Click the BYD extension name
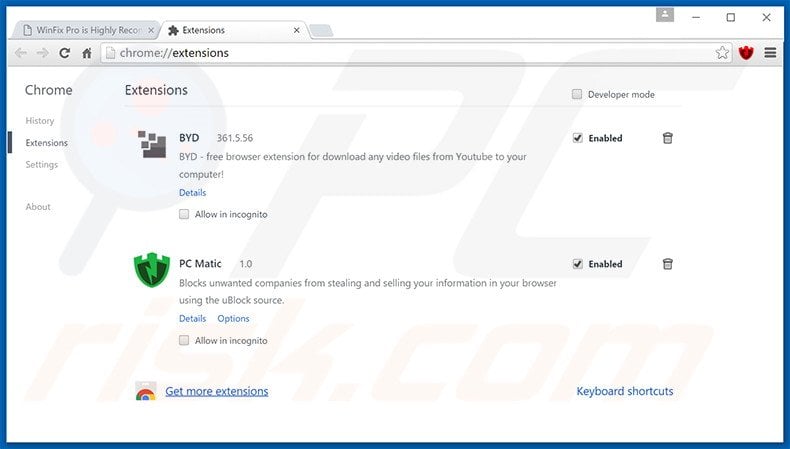Image resolution: width=790 pixels, height=449 pixels. (189, 138)
